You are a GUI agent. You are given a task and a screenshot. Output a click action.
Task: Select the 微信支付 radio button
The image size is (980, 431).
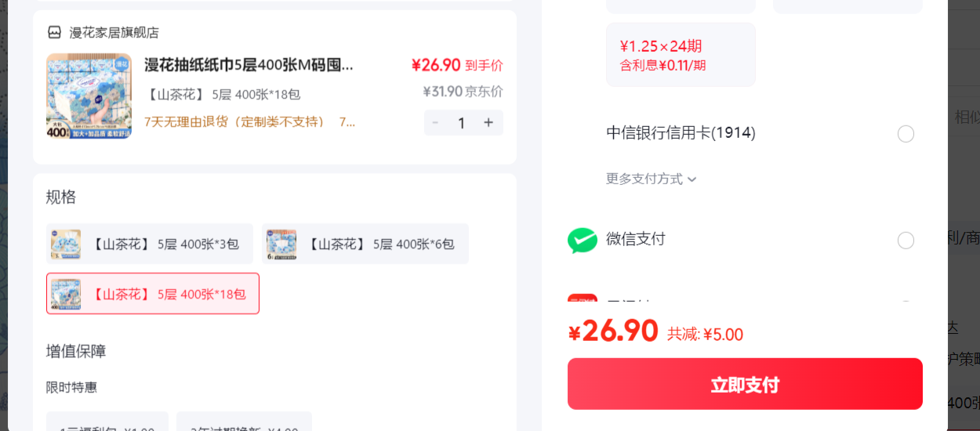(906, 241)
